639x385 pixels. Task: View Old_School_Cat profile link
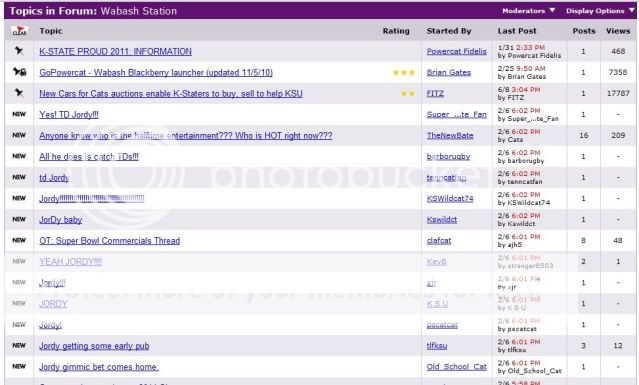coord(456,367)
